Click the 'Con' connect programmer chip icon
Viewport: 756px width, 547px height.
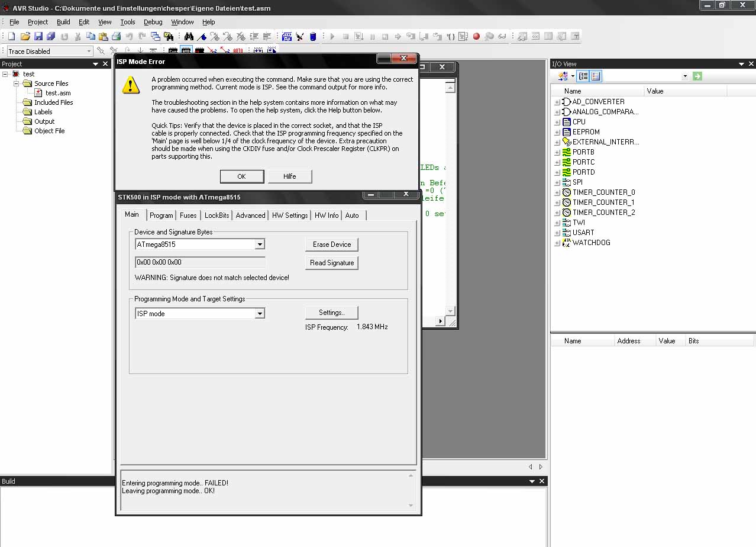(x=173, y=52)
